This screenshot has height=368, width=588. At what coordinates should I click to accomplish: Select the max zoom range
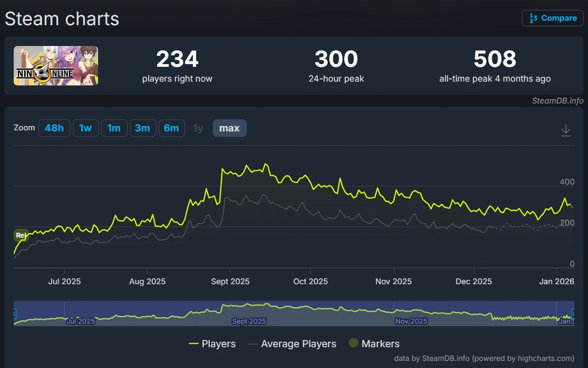230,128
